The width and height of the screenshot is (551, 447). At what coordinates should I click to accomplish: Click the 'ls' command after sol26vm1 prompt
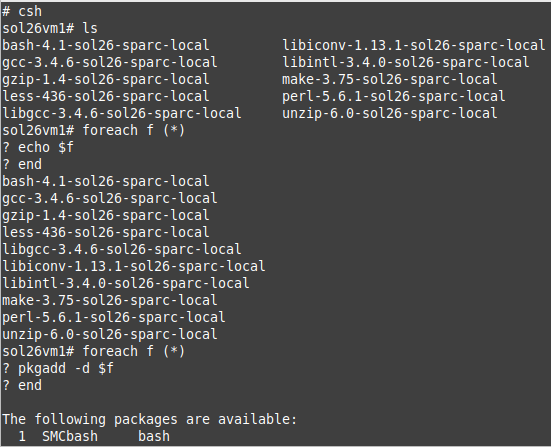coord(90,28)
